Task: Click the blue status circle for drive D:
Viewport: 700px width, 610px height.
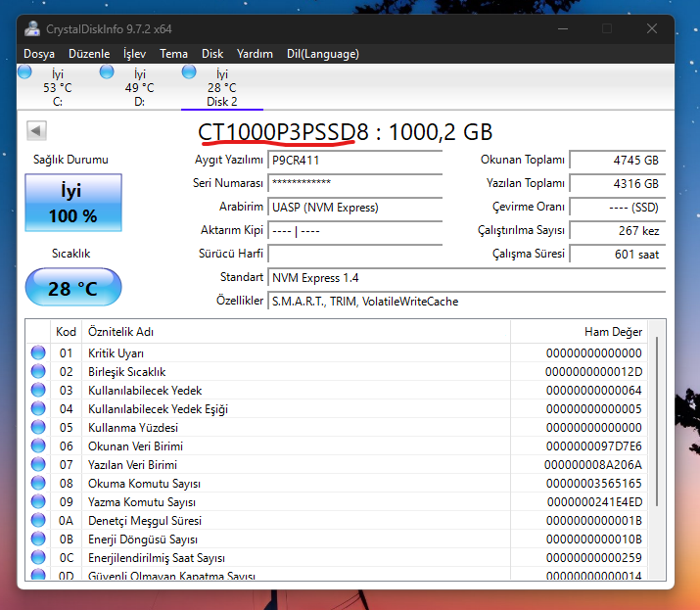Action: [107, 71]
